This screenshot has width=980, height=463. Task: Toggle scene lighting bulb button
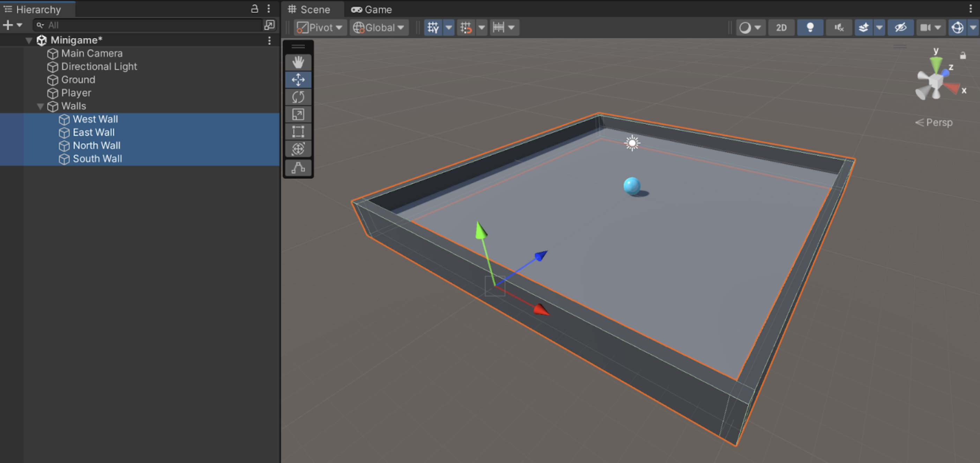tap(810, 28)
